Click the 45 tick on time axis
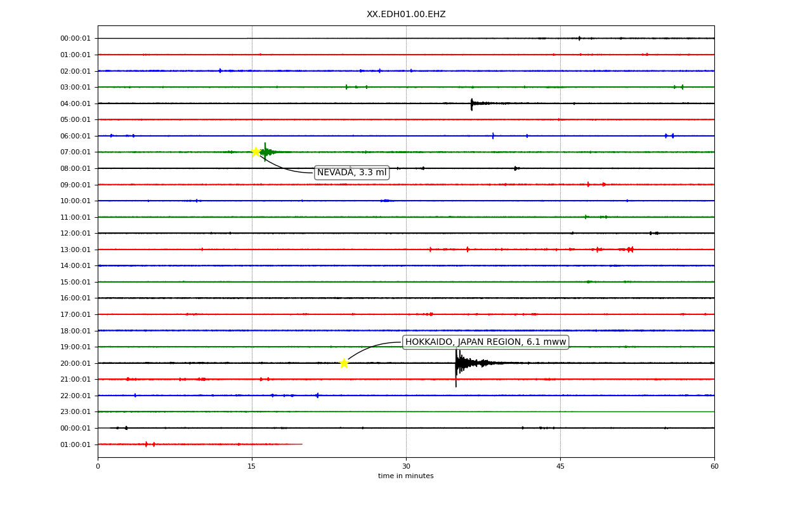 560,467
